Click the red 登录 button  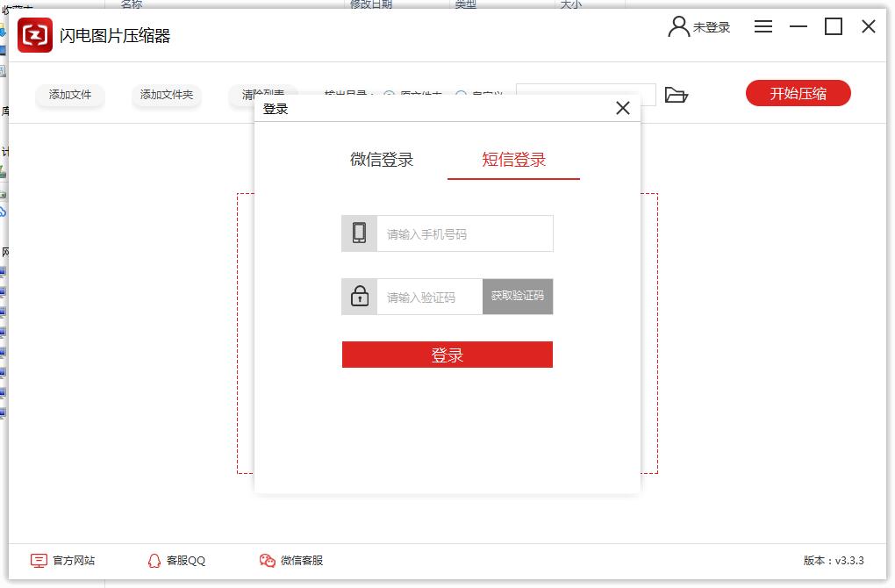tap(447, 355)
